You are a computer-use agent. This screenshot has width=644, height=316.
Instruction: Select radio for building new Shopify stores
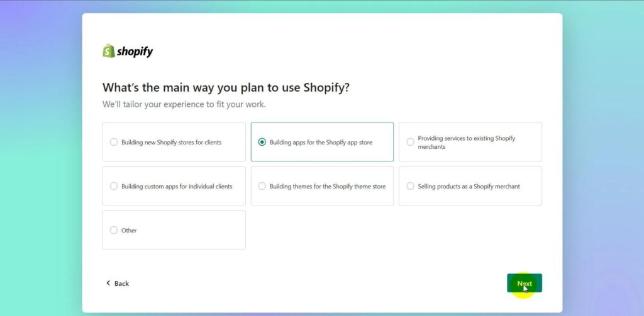click(114, 142)
